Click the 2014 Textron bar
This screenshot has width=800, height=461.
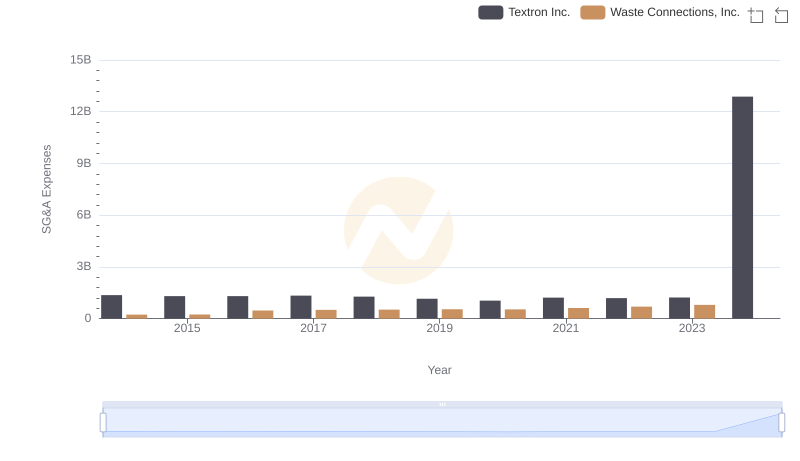coord(112,307)
